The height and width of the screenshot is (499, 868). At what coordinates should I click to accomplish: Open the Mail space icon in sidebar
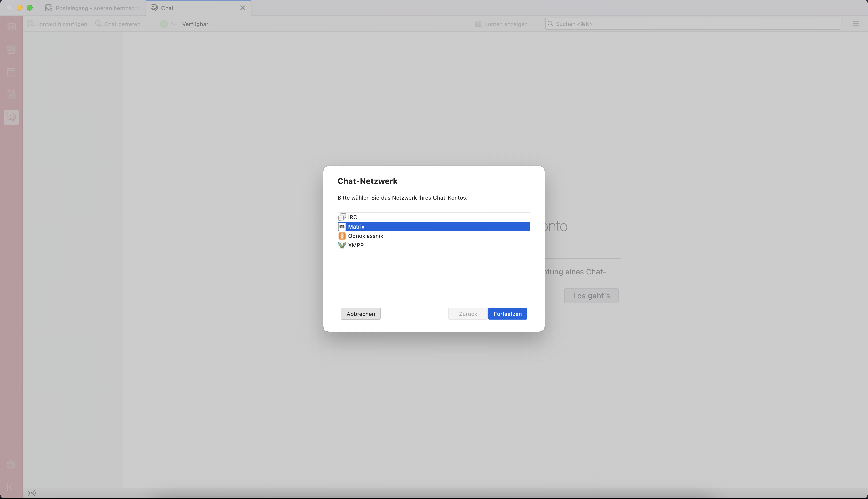tap(11, 27)
